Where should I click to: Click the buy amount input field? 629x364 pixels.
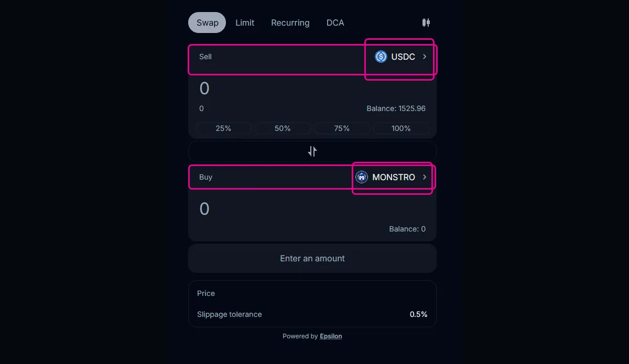[x=312, y=209]
